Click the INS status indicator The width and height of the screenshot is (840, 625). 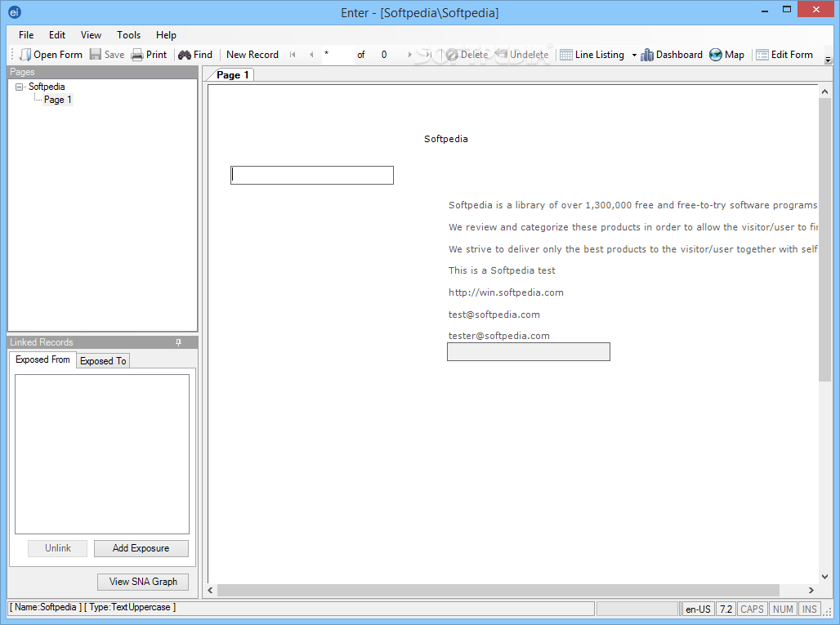[810, 609]
